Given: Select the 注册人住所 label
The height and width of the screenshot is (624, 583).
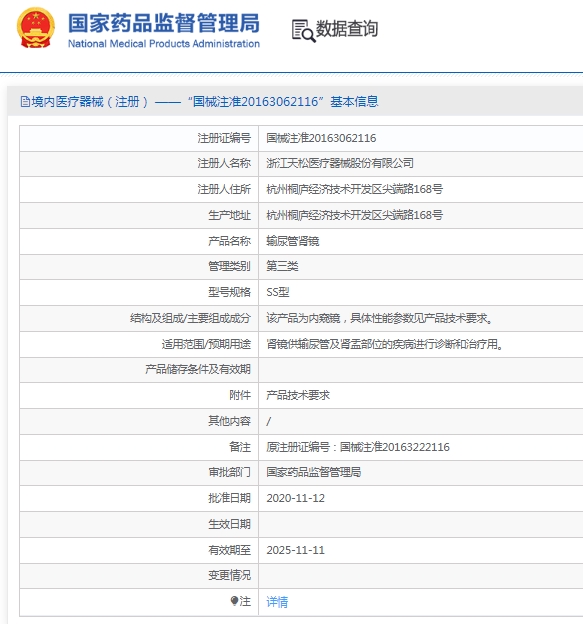Looking at the screenshot, I should (224, 189).
